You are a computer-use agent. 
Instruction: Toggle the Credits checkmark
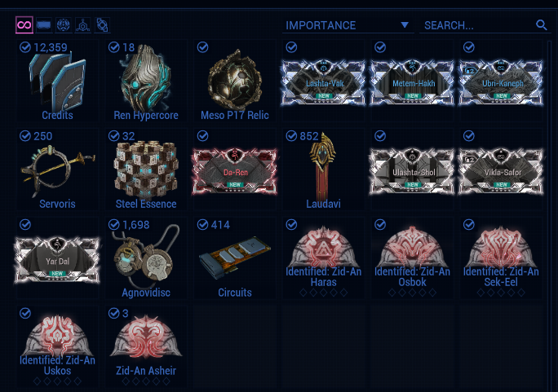25,47
